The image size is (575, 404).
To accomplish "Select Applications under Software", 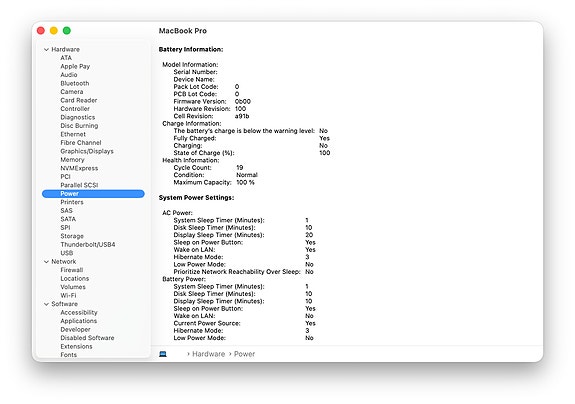I will [x=78, y=321].
